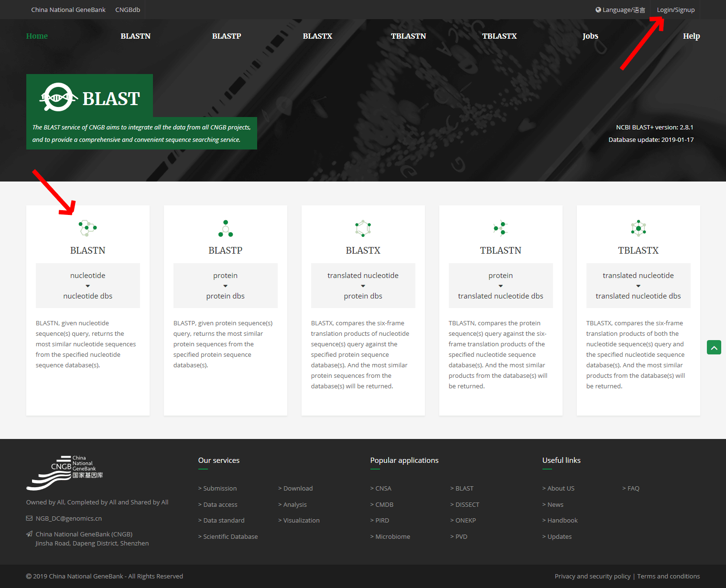This screenshot has width=726, height=588.
Task: Open the Submission service link
Action: pos(217,488)
